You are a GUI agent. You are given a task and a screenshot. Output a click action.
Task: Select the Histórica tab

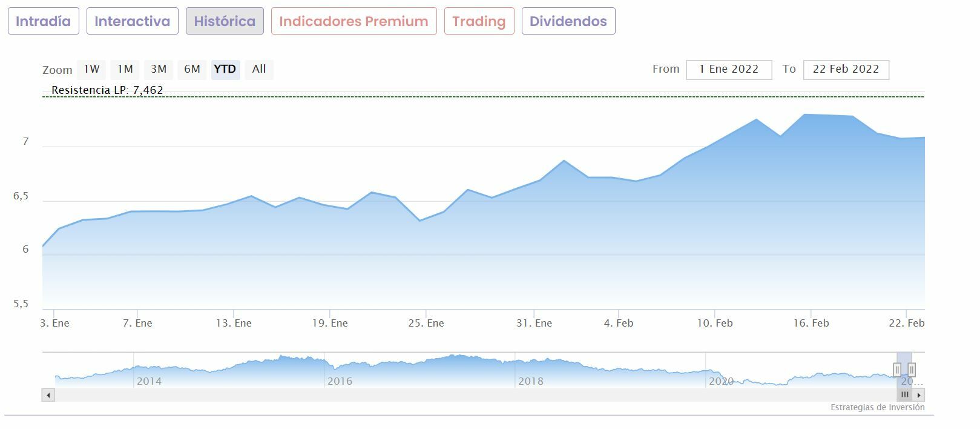(x=225, y=21)
